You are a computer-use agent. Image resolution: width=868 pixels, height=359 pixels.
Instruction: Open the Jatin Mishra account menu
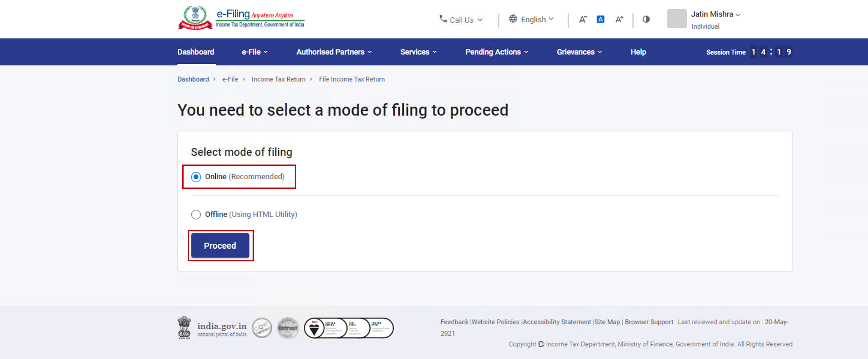pyautogui.click(x=716, y=14)
